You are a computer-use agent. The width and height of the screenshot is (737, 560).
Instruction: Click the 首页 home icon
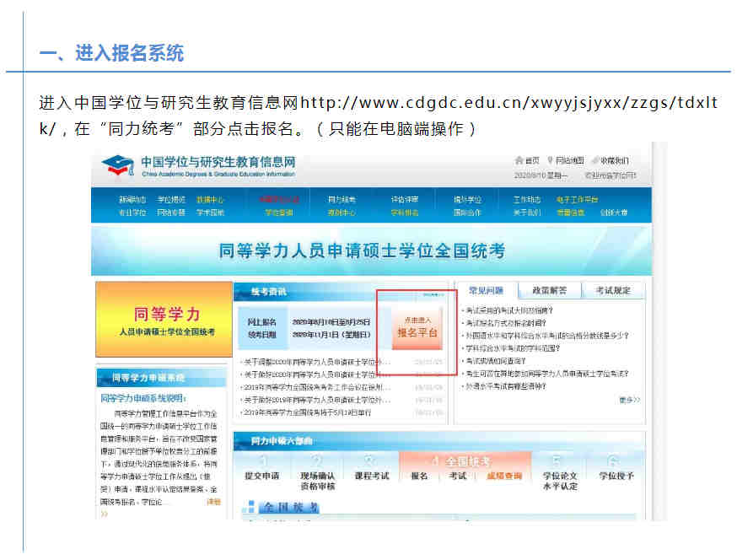519,160
